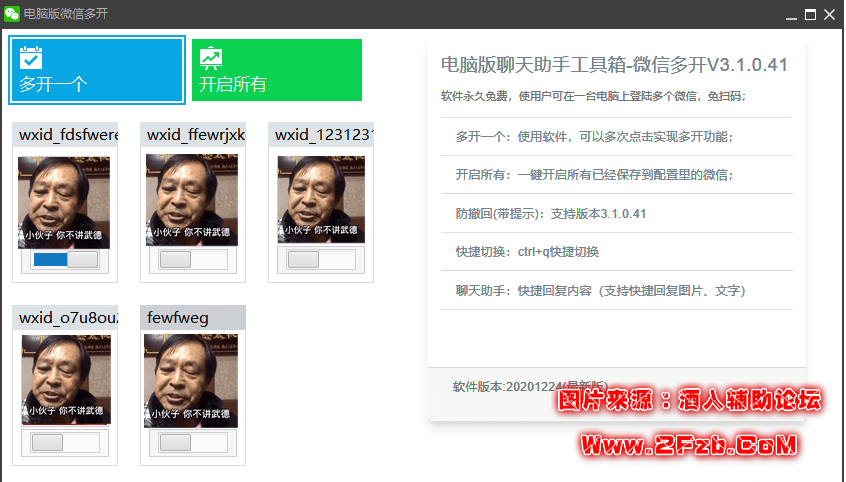Select the wxid_123123 avatar thumbnail
Screen dimensions: 846x482
tap(321, 199)
